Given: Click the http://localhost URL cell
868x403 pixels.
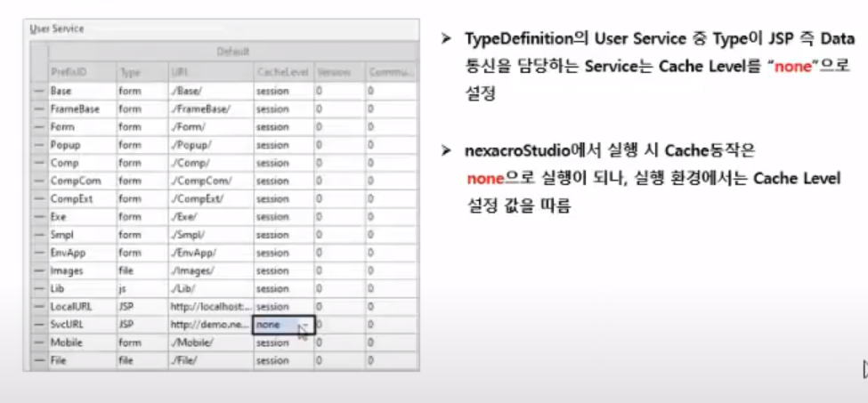Looking at the screenshot, I should 211,307.
